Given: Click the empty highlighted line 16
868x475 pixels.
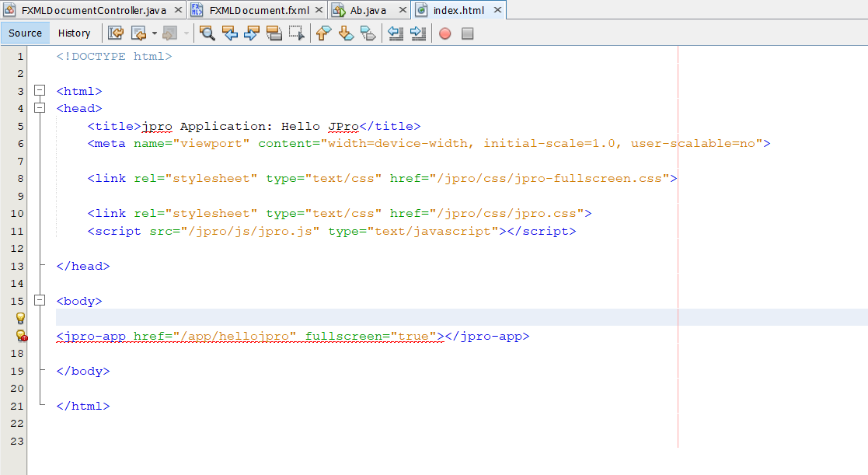Looking at the screenshot, I should [462, 317].
